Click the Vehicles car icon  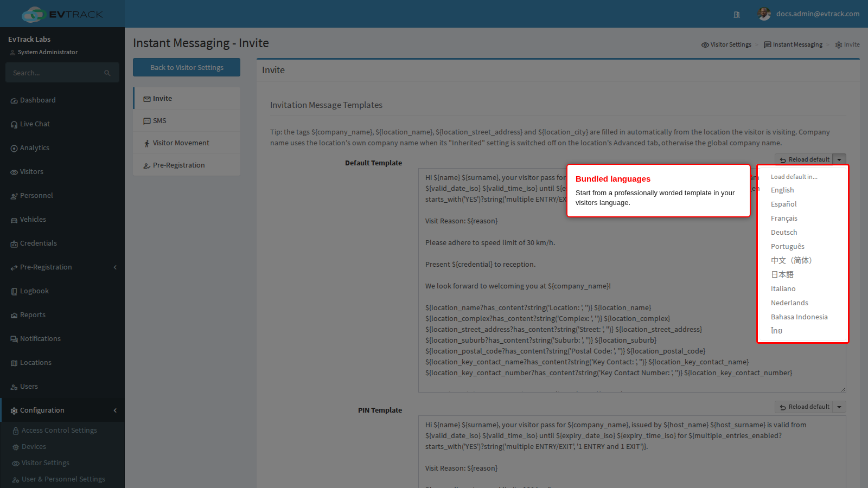[14, 220]
